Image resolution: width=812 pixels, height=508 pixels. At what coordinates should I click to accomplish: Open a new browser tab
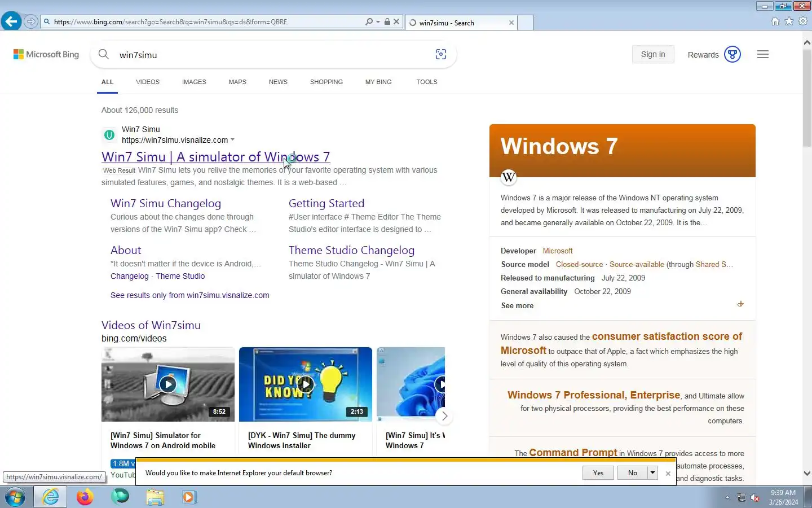[526, 23]
